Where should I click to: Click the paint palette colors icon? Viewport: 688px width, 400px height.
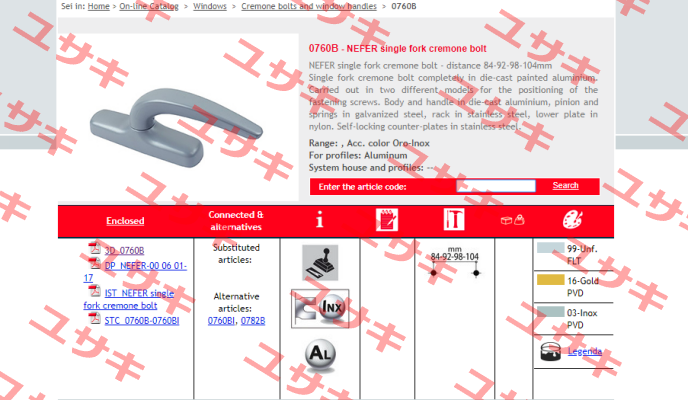click(573, 220)
